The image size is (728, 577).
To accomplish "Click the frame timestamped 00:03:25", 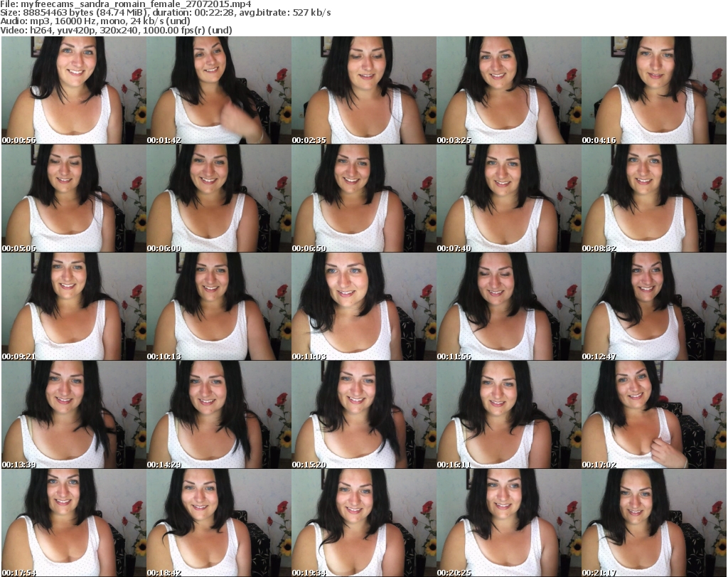I will click(x=509, y=90).
